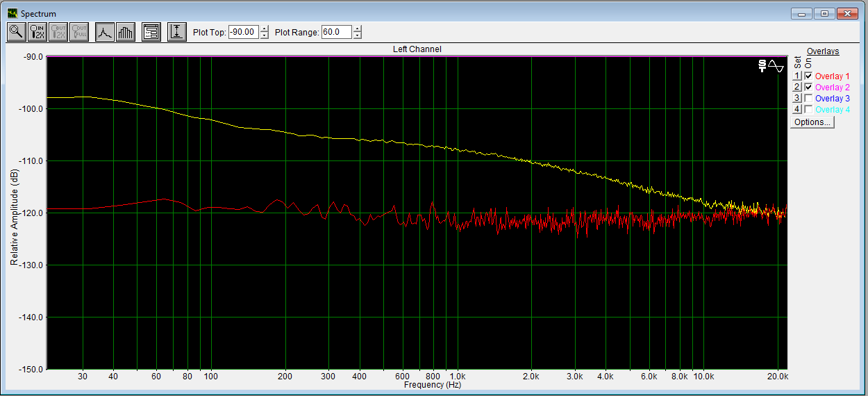Increase Plot Range with up arrow
The width and height of the screenshot is (868, 396).
[357, 28]
